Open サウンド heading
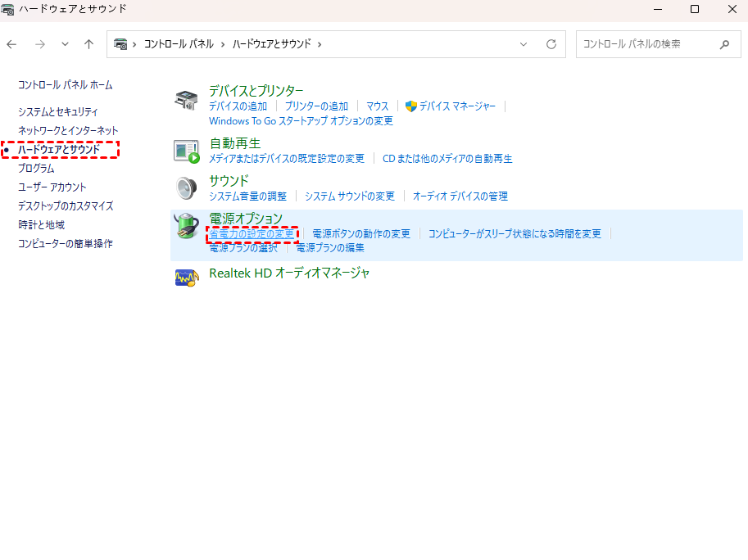748x560 pixels. pos(229,181)
